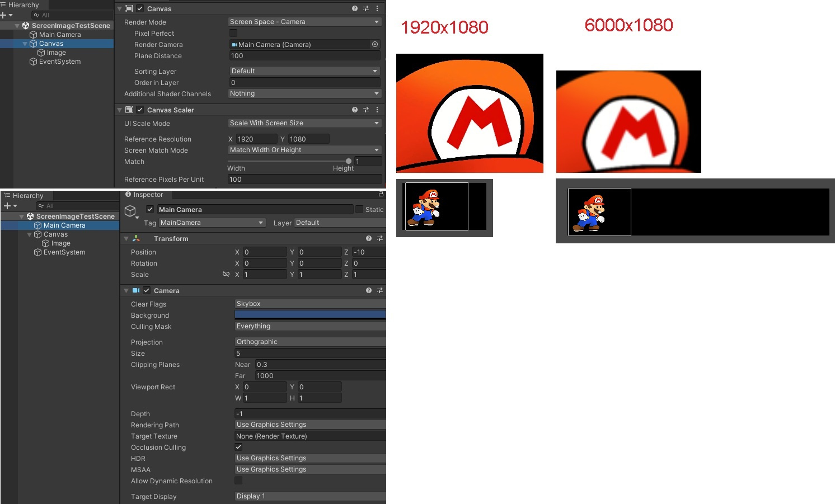
Task: Open Screen Match Mode dropdown
Action: pyautogui.click(x=304, y=150)
